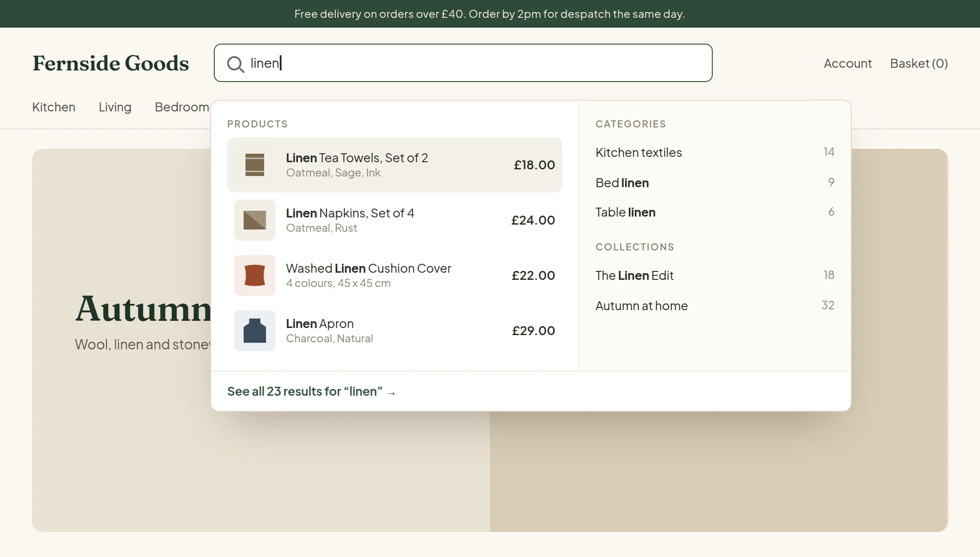980x557 pixels.
Task: Open the Linen Napkins product thumbnail
Action: 255,220
